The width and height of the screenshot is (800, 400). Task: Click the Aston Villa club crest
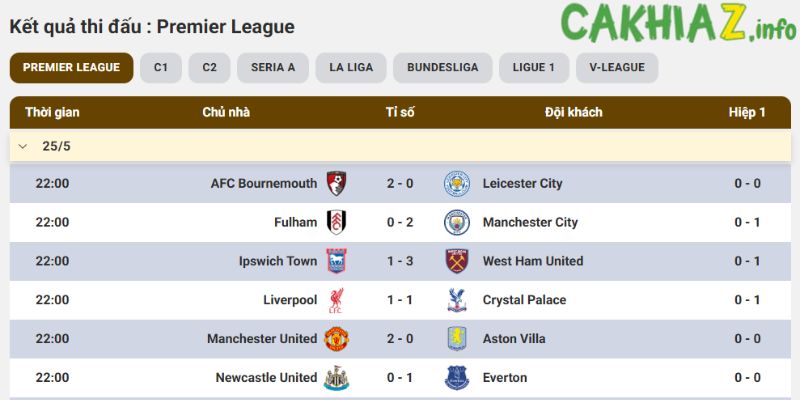[457, 339]
